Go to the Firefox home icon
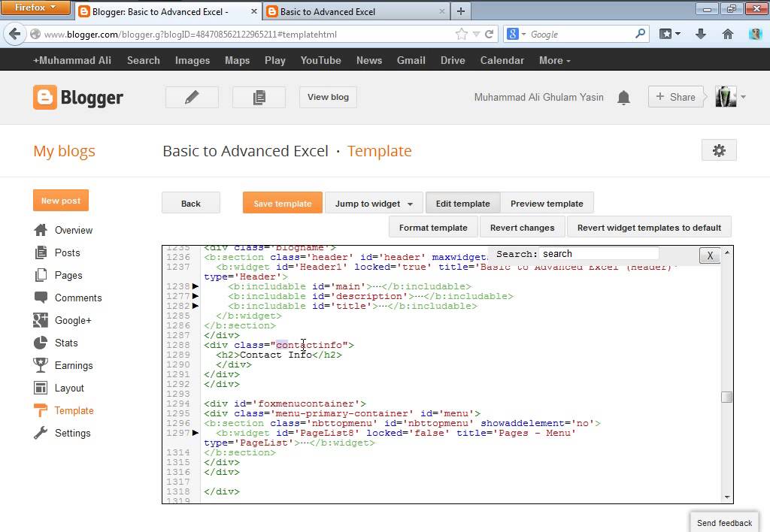 click(728, 34)
